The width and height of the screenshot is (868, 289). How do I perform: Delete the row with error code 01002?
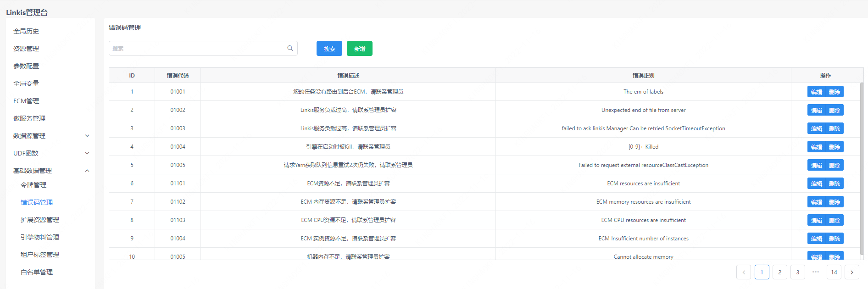click(834, 110)
